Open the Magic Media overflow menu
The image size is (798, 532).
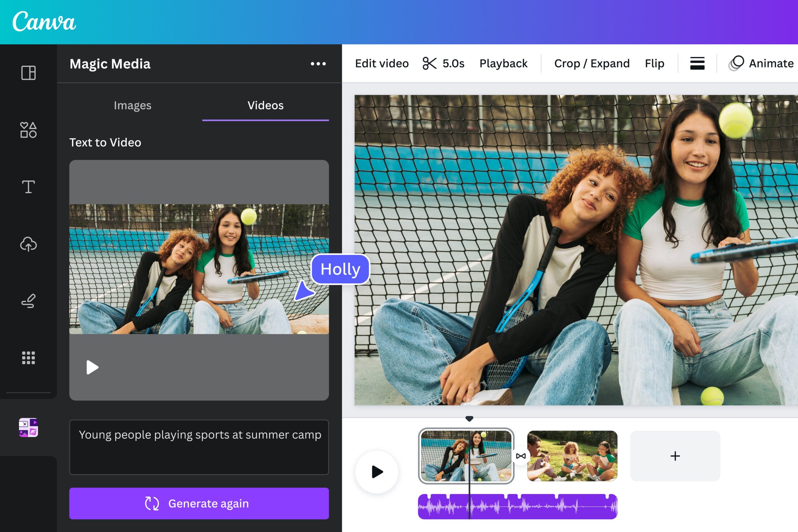318,64
